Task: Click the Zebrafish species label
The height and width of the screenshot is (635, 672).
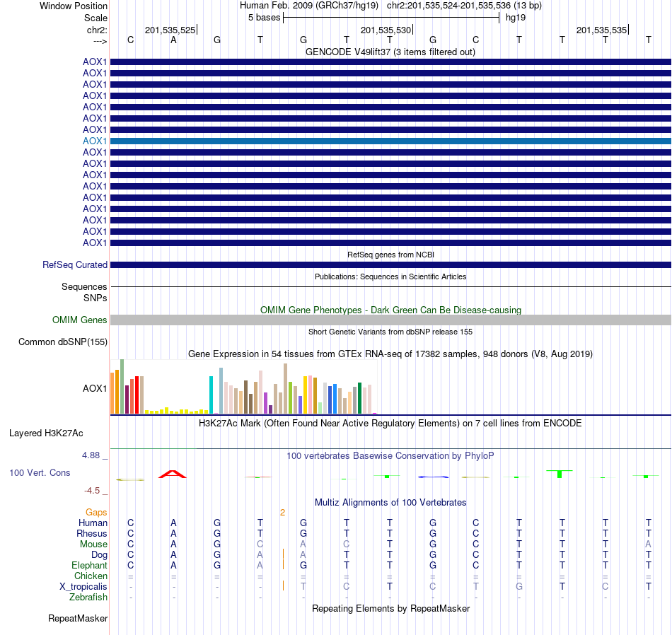Action: coord(88,598)
